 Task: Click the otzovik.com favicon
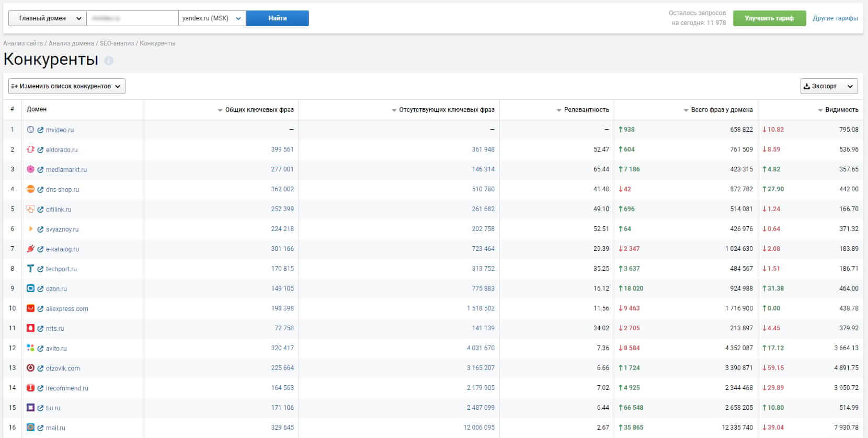[x=30, y=368]
